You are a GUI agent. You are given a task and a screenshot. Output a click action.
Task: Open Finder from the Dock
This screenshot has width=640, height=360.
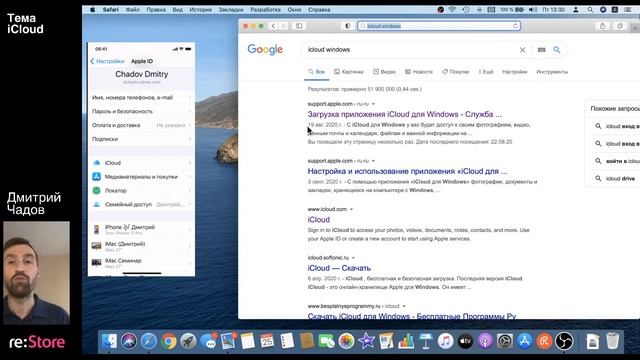click(109, 341)
